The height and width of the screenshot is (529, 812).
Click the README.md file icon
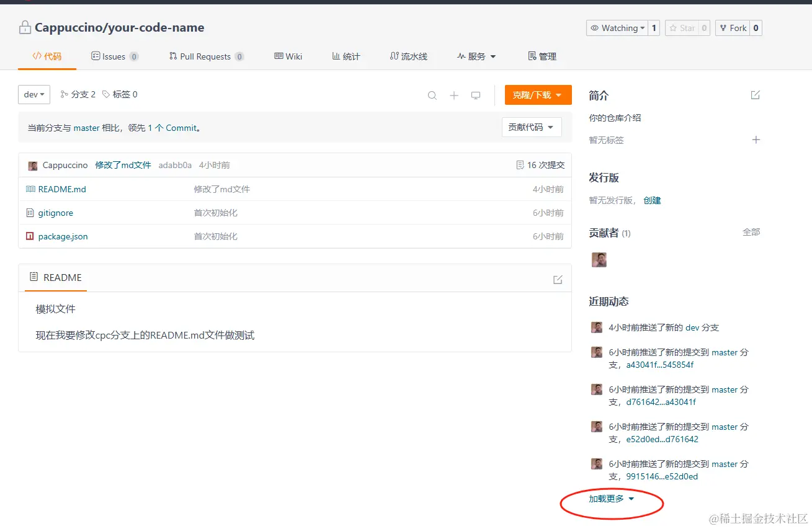tap(30, 189)
